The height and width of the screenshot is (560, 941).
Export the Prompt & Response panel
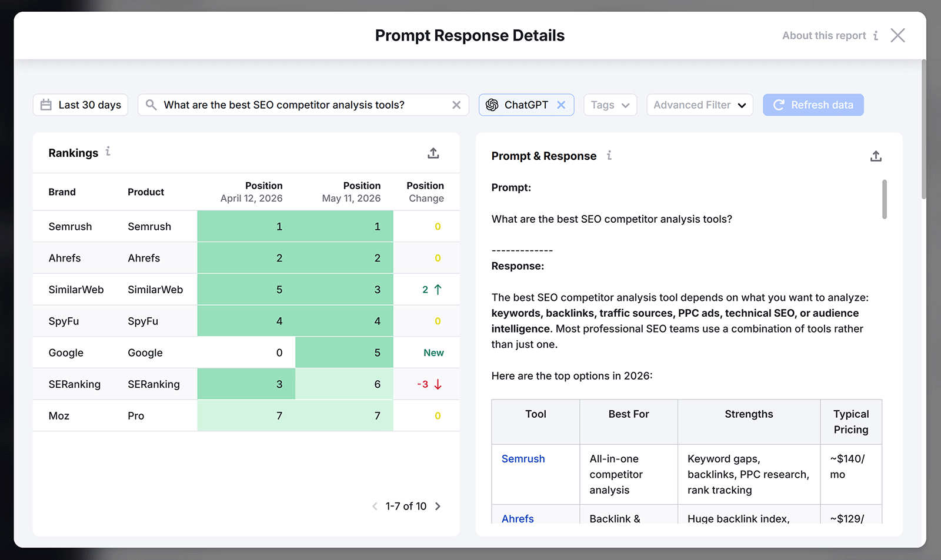[876, 156]
